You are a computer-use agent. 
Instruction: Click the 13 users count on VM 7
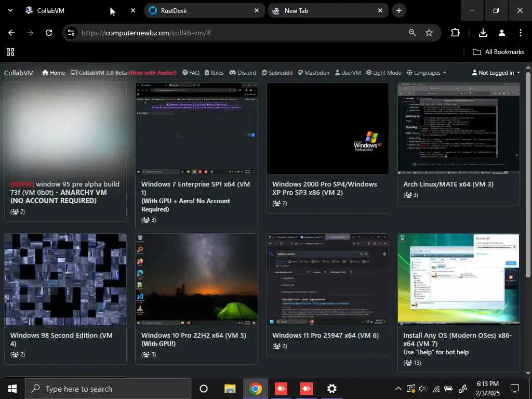[x=412, y=363]
